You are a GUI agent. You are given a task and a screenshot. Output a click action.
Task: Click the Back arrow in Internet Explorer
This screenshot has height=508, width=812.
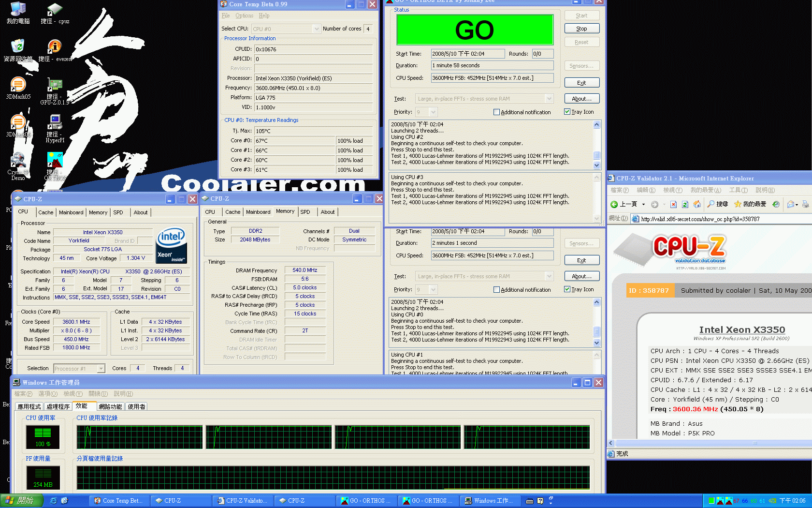click(x=624, y=204)
